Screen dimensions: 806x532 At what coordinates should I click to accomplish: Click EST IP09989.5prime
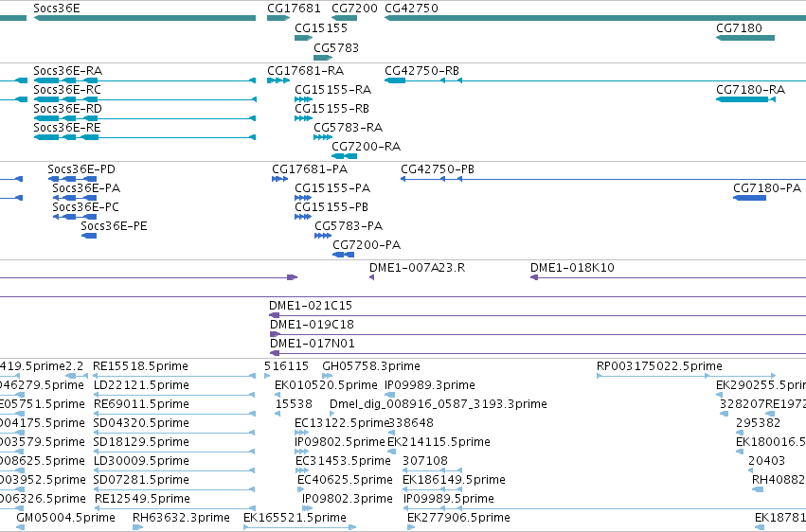pyautogui.click(x=604, y=509)
